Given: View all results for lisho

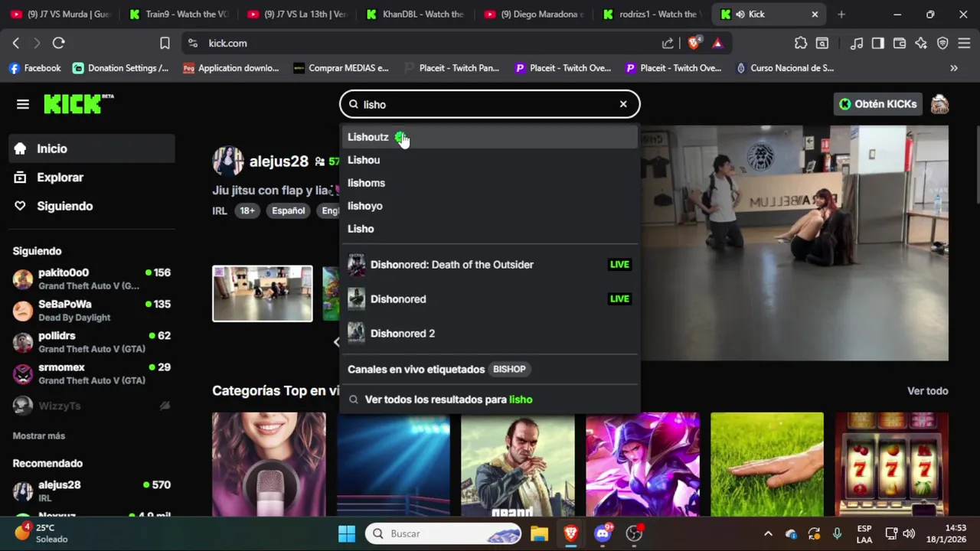Looking at the screenshot, I should [x=489, y=399].
